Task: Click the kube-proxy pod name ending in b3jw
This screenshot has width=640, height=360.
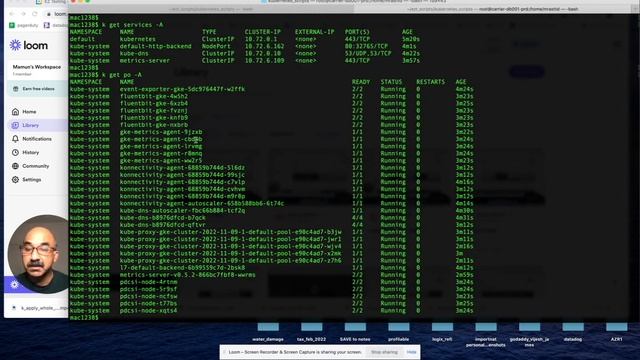Action: (230, 232)
